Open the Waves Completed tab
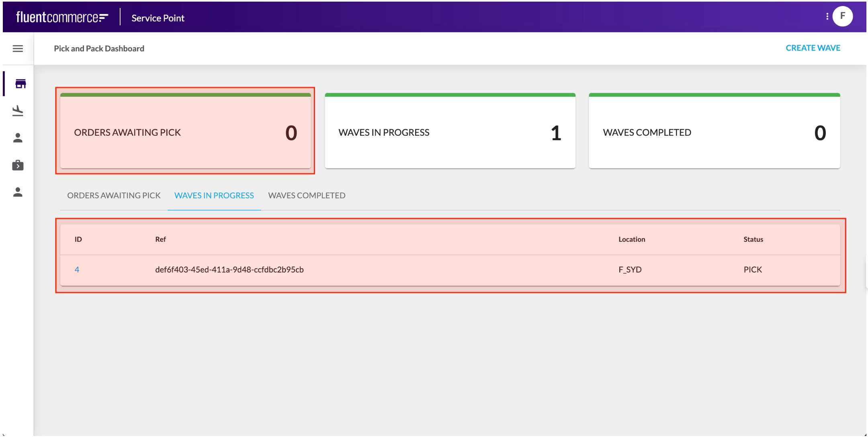The image size is (868, 440). click(x=307, y=196)
